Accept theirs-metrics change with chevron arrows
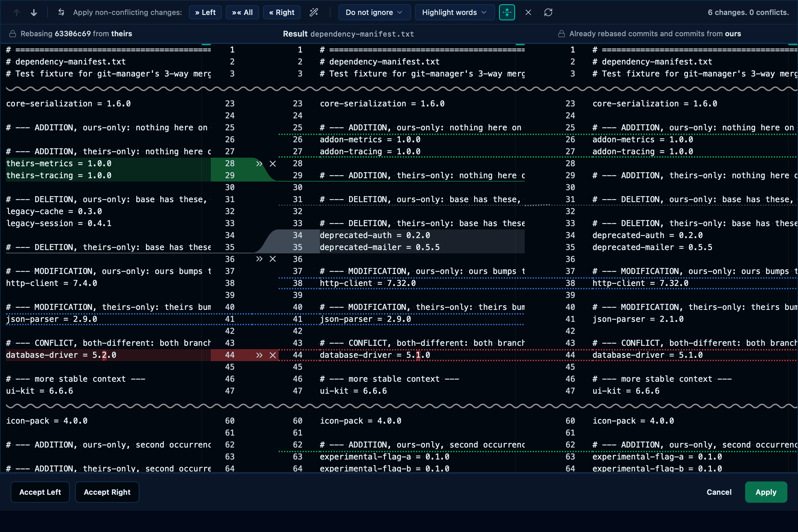798x532 pixels. tap(259, 164)
